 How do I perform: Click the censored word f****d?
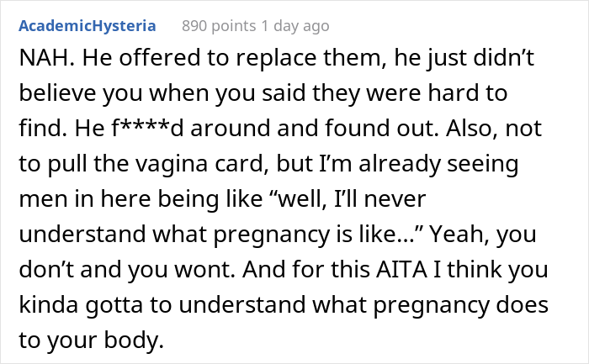[x=147, y=128]
